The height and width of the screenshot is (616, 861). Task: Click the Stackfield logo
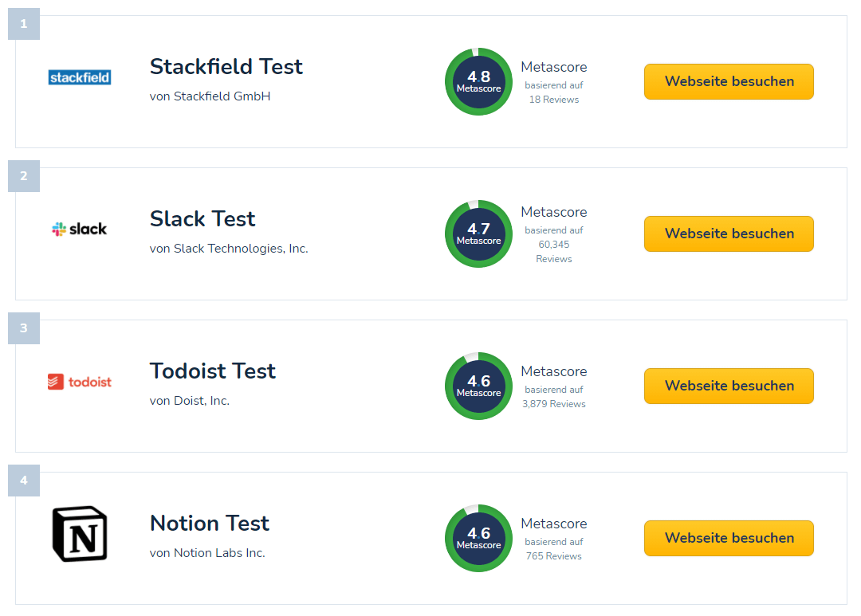point(80,77)
